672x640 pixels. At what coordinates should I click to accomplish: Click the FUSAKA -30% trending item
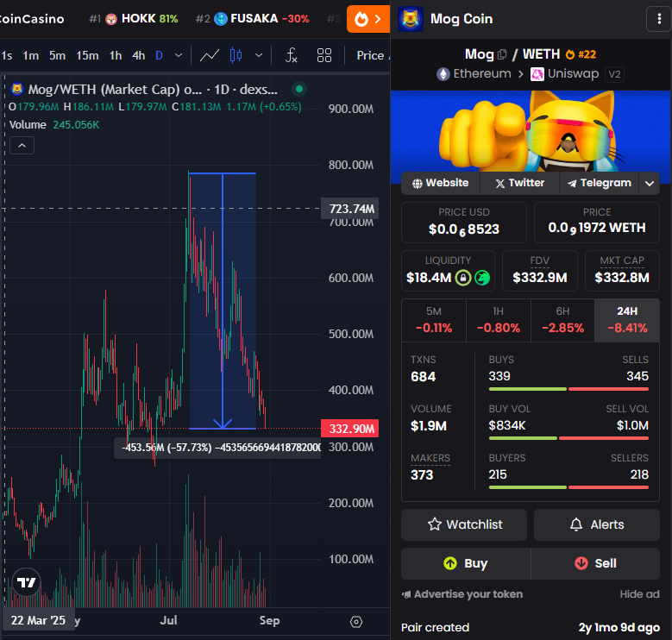[252, 19]
